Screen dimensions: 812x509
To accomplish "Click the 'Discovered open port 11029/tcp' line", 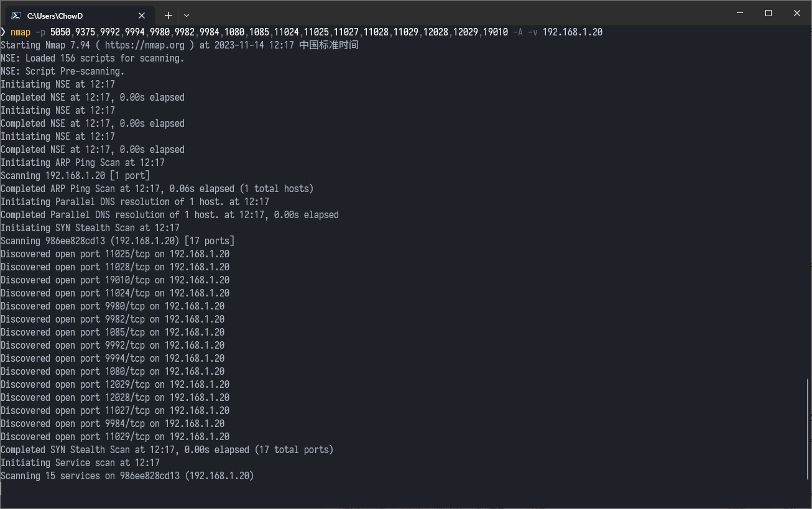I will [115, 436].
